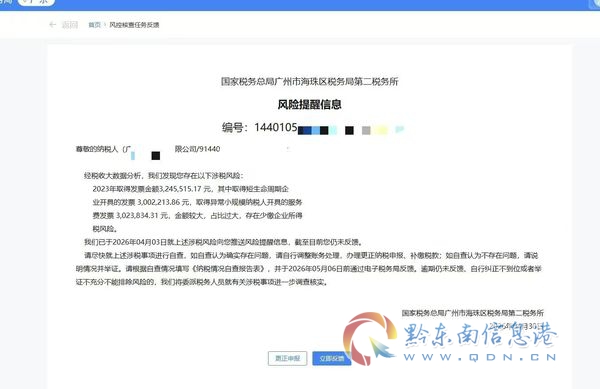Click the 2023年取得发票金额 risk detail line
This screenshot has width=600, height=389.
tap(191, 189)
